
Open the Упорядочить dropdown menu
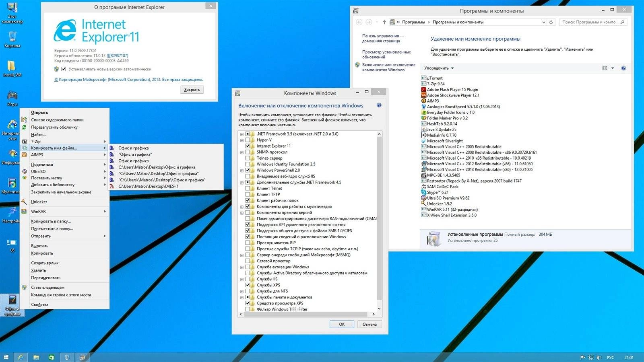(x=439, y=68)
